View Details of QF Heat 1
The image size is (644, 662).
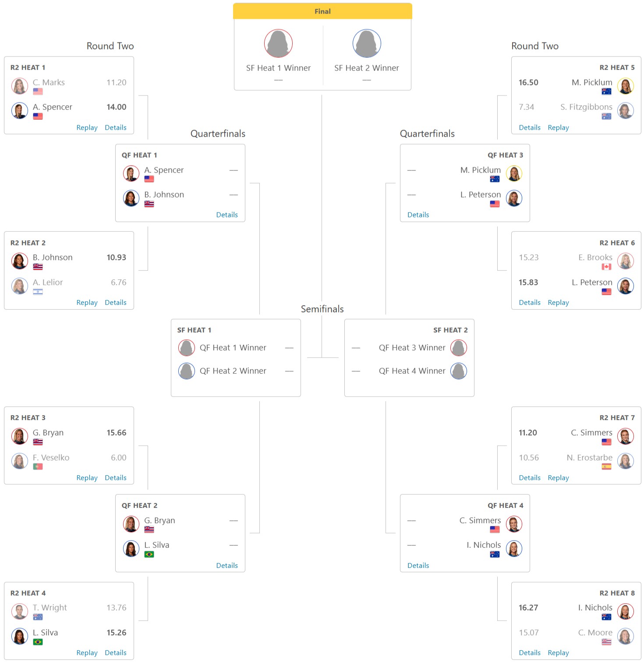pos(227,215)
